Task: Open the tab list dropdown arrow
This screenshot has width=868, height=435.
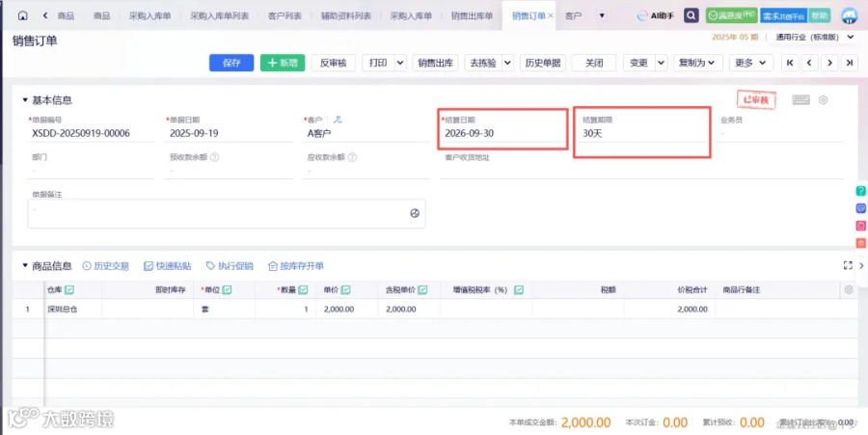Action: click(x=602, y=16)
